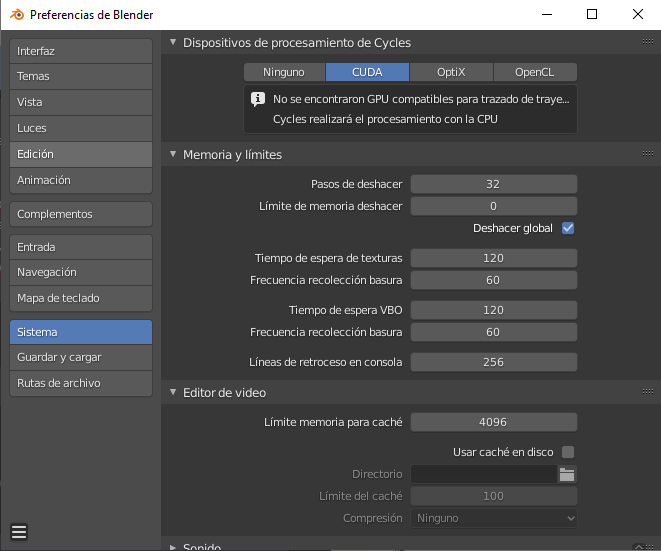Grab the drag handle of Cycles panel
Screen dimensions: 661x551
tap(648, 41)
